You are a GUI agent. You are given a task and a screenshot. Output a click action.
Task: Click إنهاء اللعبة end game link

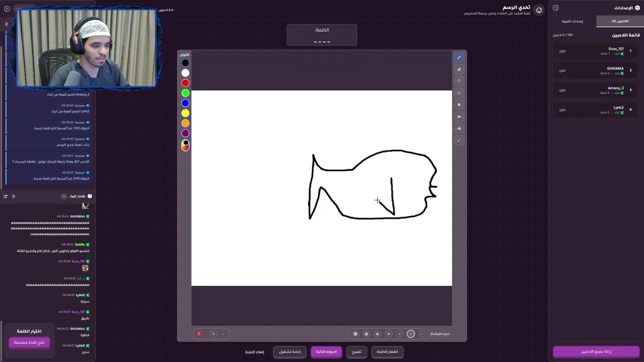[x=255, y=352]
